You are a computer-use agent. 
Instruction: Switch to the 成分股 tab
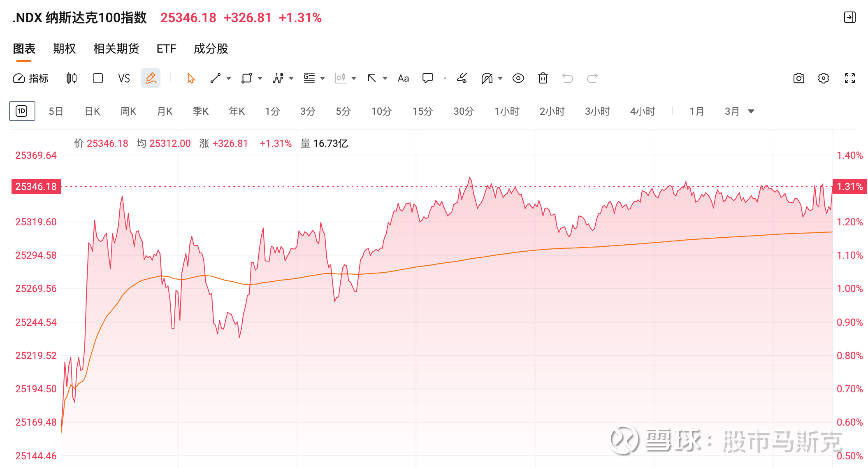210,49
